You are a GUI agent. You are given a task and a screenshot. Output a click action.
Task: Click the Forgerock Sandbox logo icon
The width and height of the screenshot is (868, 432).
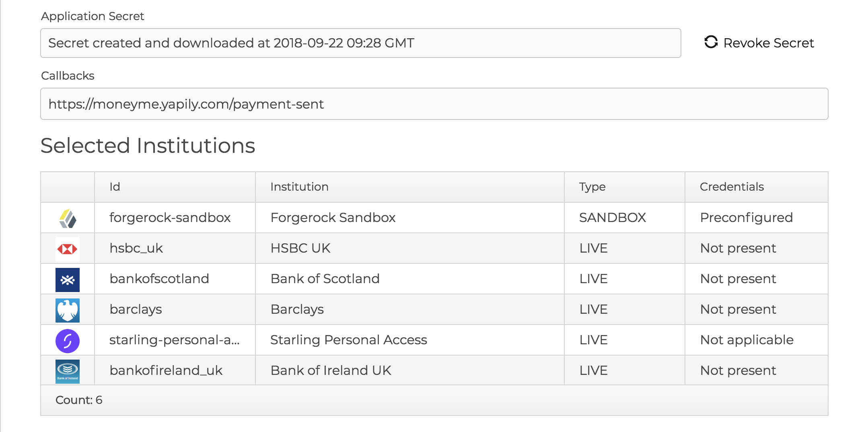coord(68,218)
